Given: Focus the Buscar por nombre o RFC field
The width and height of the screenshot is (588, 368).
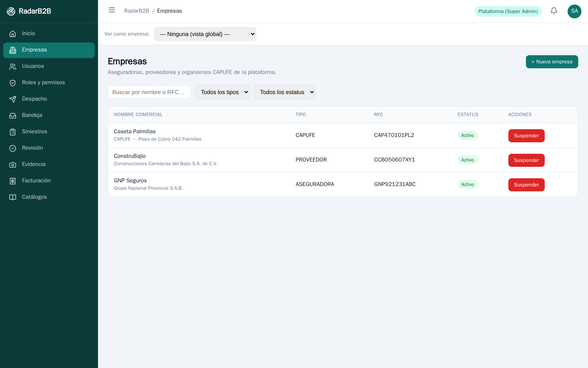Looking at the screenshot, I should coord(149,92).
